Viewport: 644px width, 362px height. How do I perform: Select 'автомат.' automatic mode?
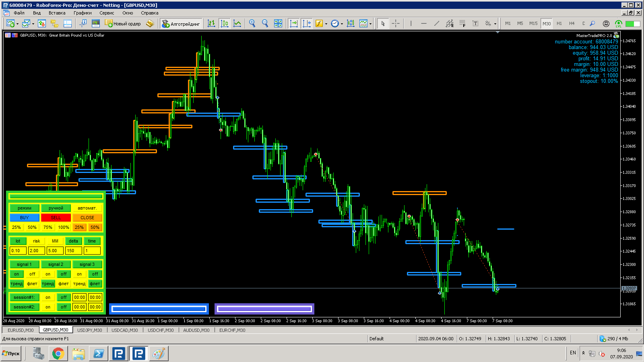point(87,208)
